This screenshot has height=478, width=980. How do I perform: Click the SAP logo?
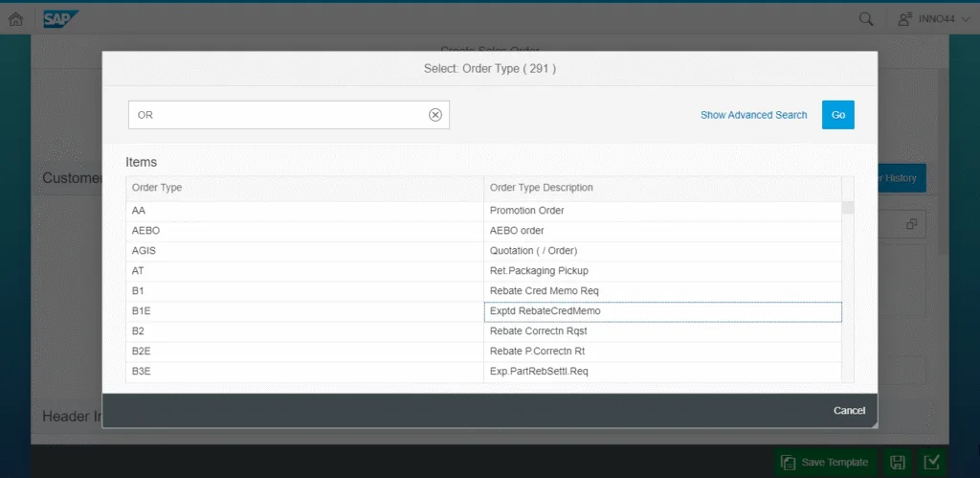tap(60, 19)
